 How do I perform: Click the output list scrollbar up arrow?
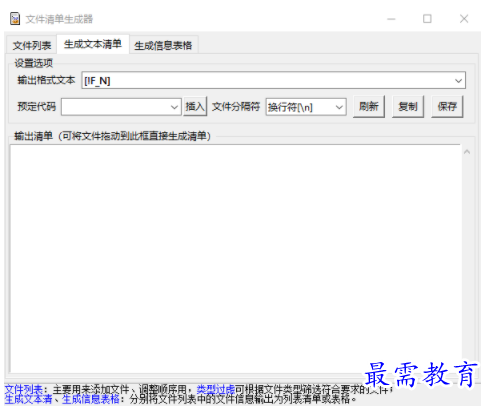tap(467, 152)
